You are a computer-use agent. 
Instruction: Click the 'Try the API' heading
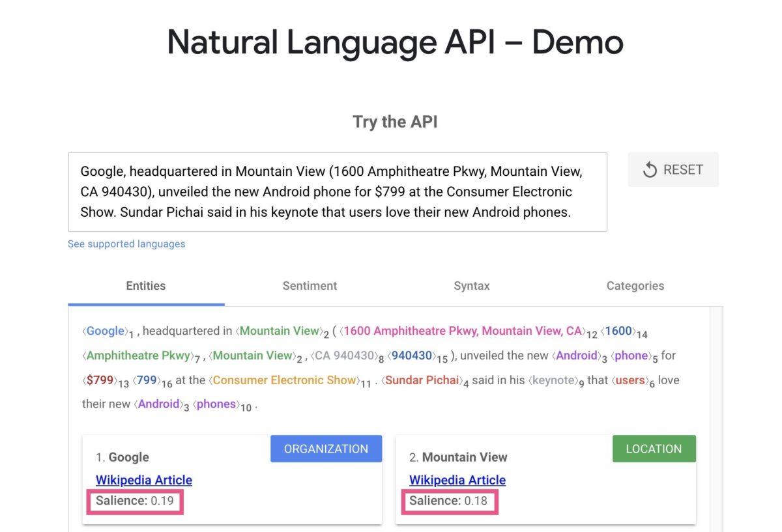[x=395, y=122]
